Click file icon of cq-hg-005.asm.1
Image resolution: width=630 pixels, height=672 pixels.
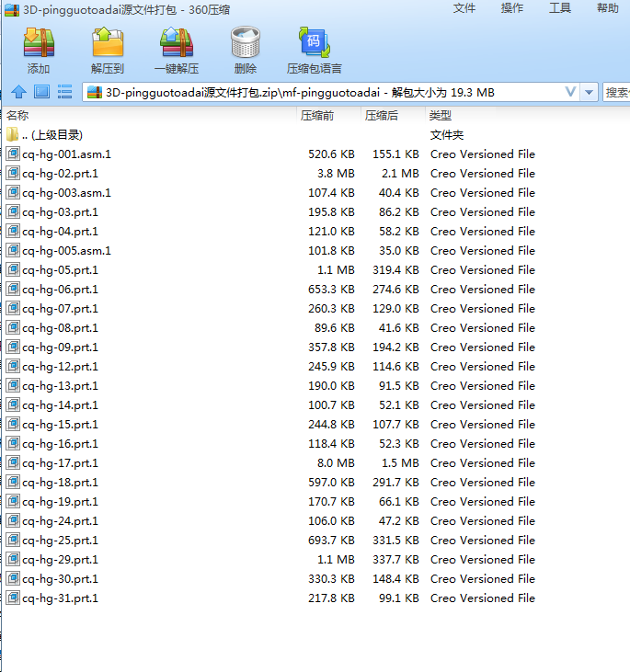13,250
